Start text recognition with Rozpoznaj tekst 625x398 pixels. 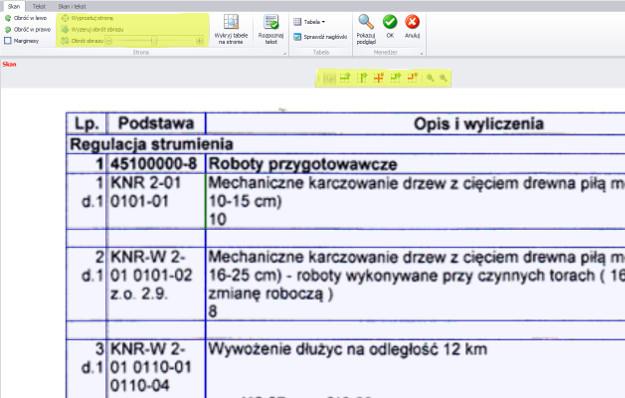pos(271,29)
